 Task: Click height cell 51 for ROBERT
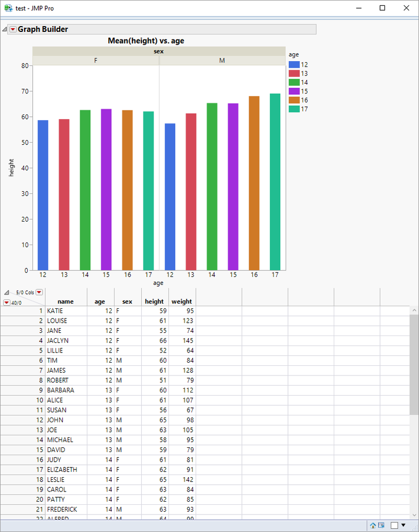(155, 380)
